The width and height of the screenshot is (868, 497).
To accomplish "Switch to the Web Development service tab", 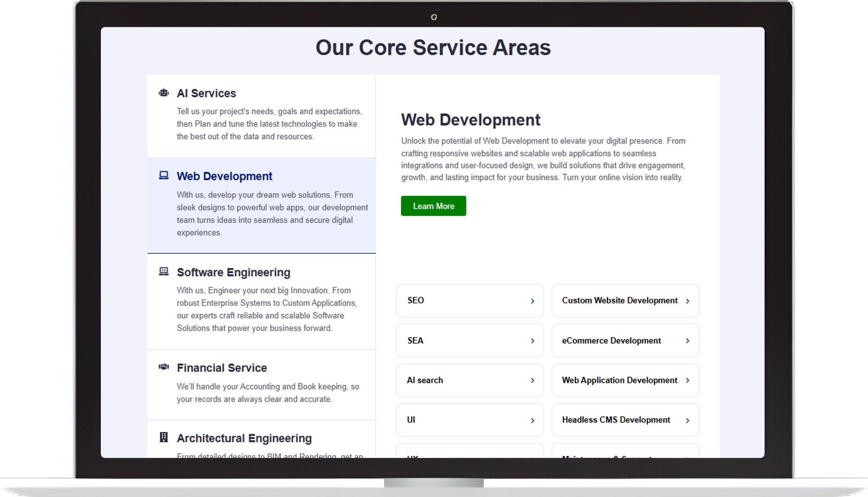I will click(x=261, y=206).
